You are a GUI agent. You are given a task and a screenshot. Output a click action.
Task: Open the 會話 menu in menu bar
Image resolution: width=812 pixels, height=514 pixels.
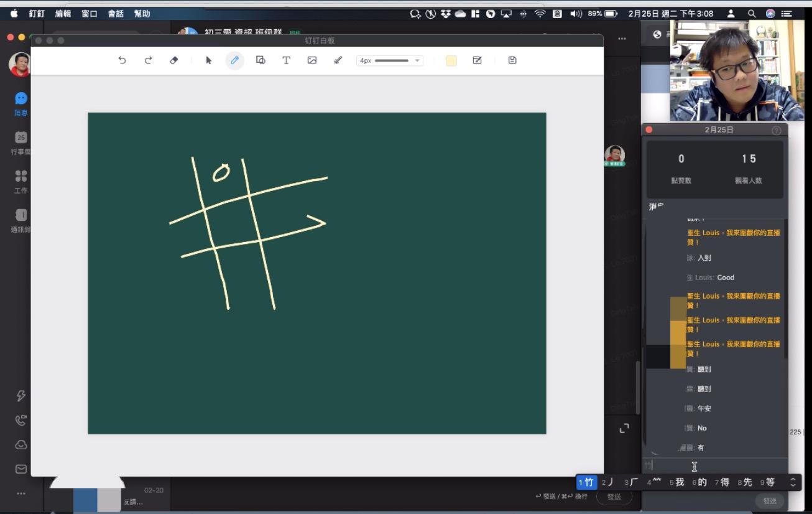116,14
